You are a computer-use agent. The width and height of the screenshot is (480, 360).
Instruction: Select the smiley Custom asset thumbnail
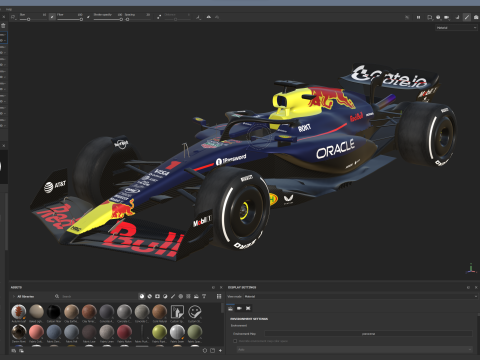[x=195, y=313]
